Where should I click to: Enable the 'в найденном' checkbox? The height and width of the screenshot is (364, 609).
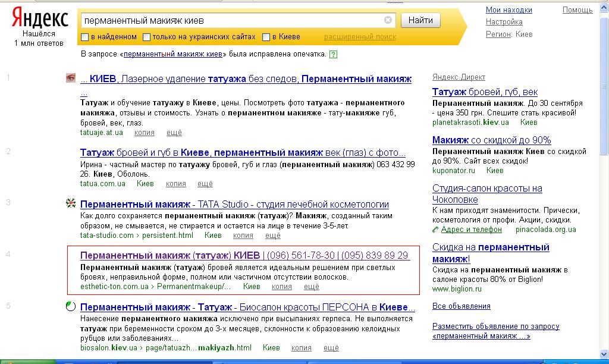tap(84, 37)
